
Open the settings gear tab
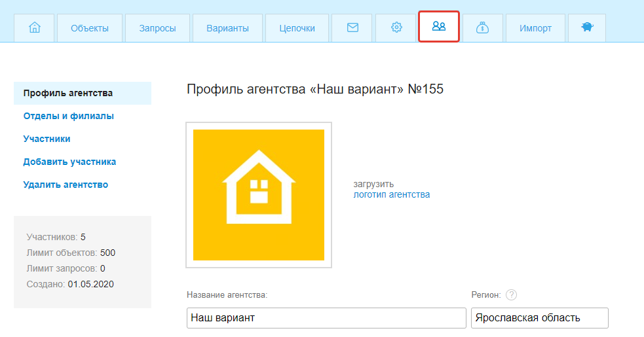point(396,28)
